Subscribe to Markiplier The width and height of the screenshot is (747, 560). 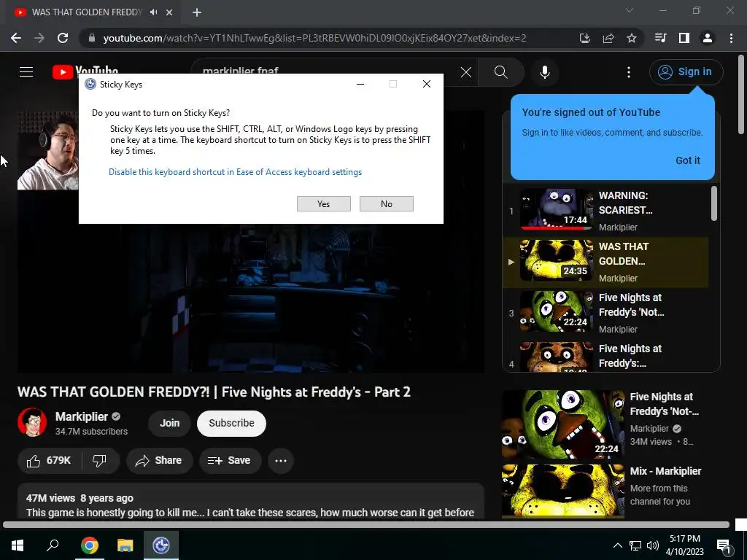click(x=231, y=424)
